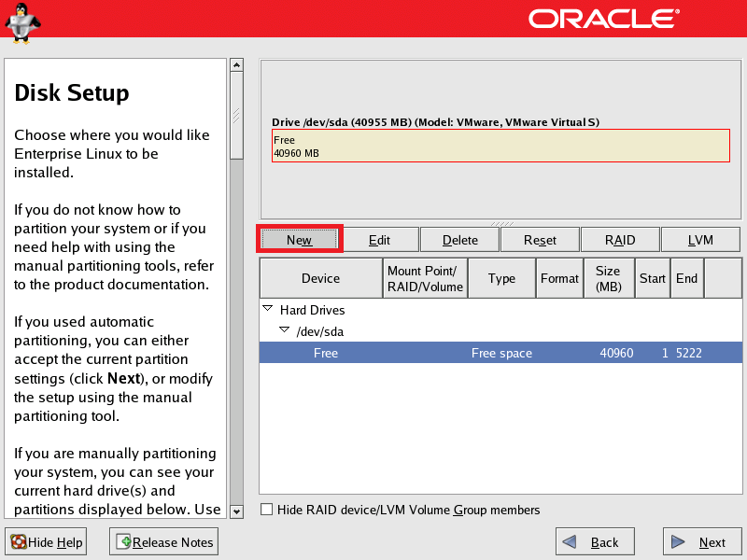Viewport: 747px width, 560px height.
Task: Click the 5222 end value in Free row
Action: (689, 353)
